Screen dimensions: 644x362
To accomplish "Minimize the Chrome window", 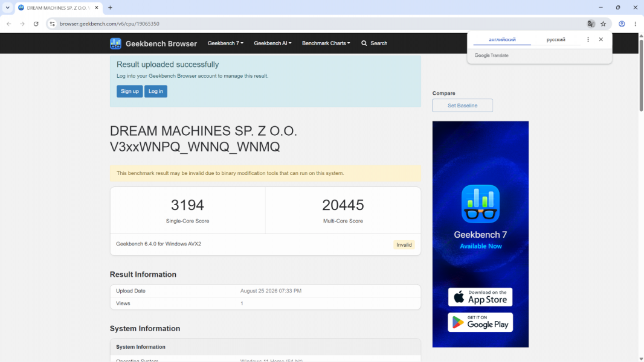I will pos(601,7).
